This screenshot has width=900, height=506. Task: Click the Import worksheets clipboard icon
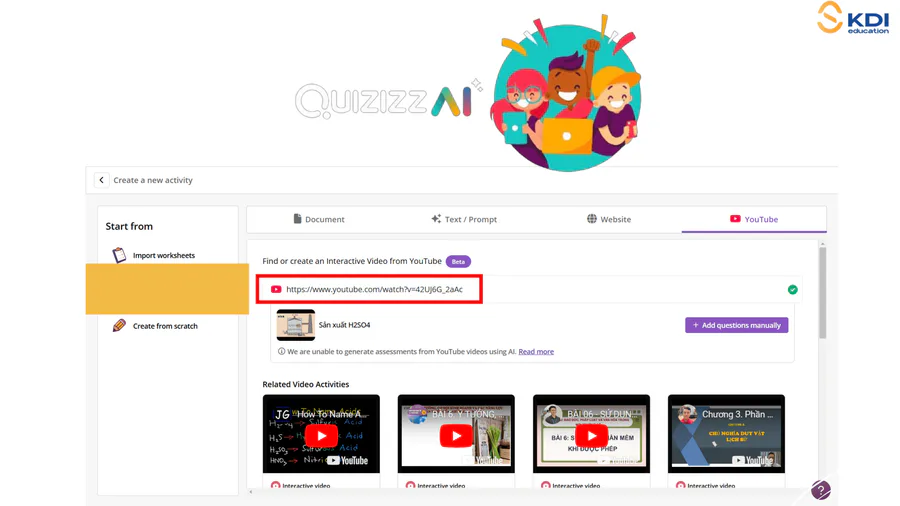[119, 255]
